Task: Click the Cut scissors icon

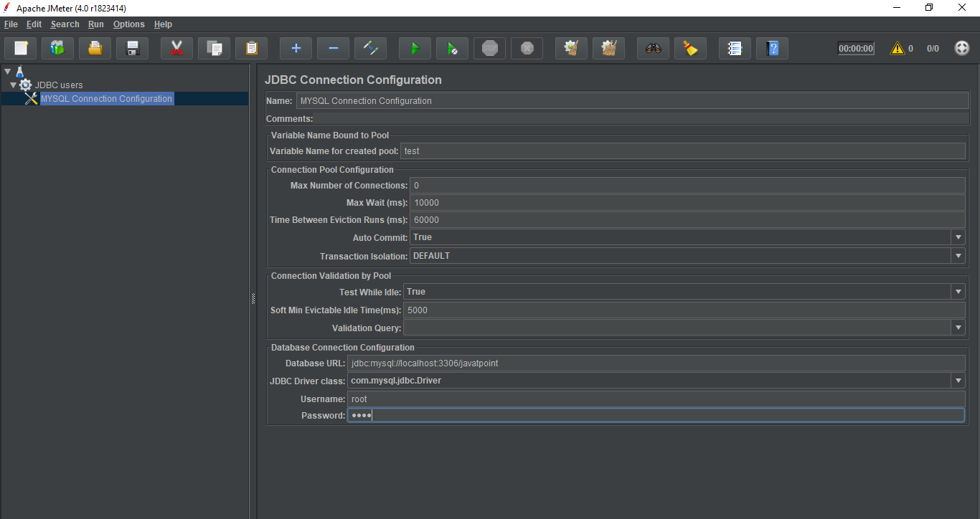Action: point(176,49)
